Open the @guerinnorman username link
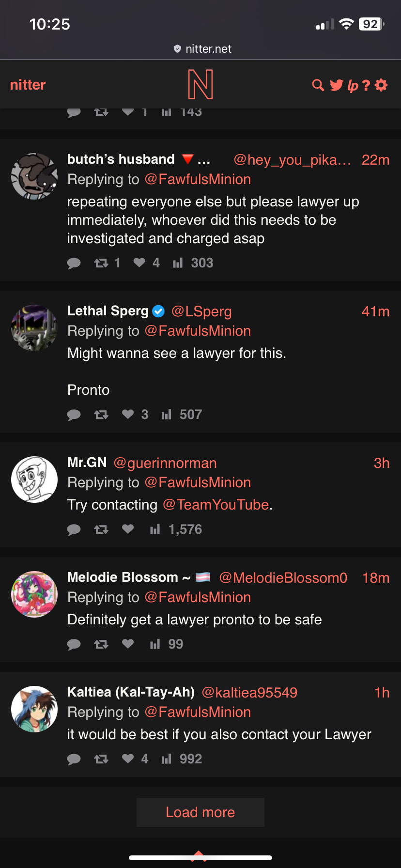The height and width of the screenshot is (868, 401). click(x=165, y=463)
